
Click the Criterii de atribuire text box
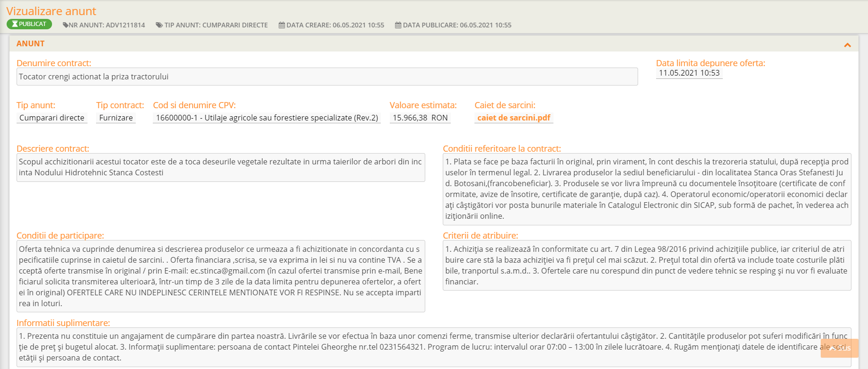click(x=647, y=266)
